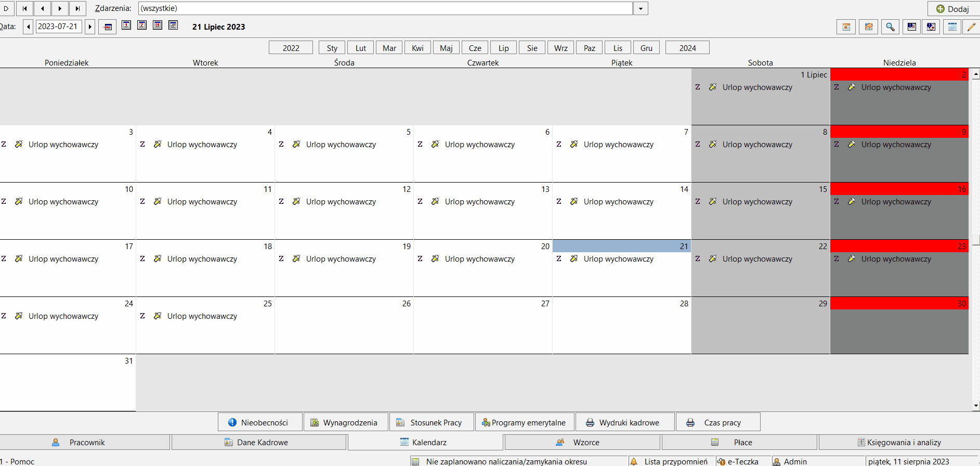Screen dimensions: 980x466
Task: Select month Mar
Action: point(389,48)
